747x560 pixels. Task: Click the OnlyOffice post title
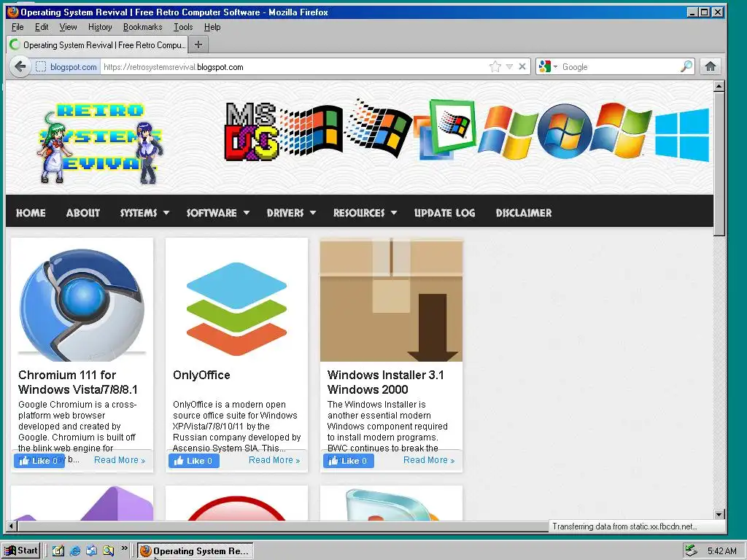click(201, 375)
